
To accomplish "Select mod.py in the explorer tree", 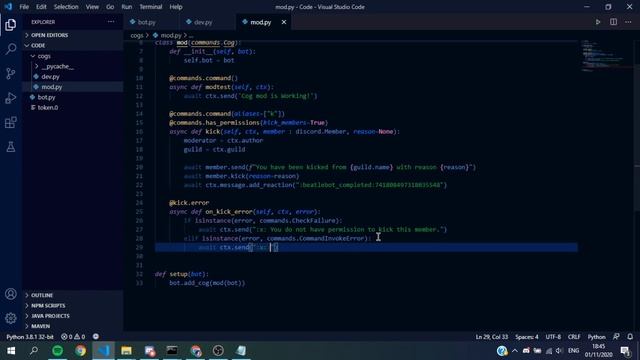I will [73, 87].
